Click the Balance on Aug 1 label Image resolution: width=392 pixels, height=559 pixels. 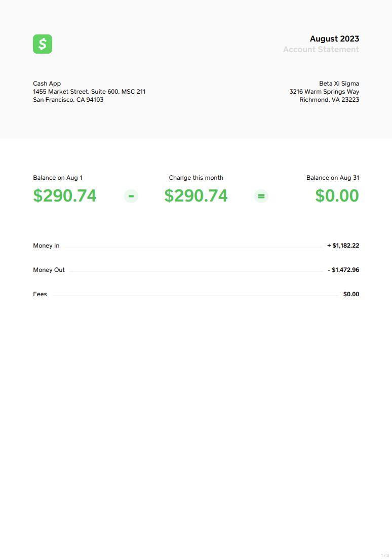(58, 178)
